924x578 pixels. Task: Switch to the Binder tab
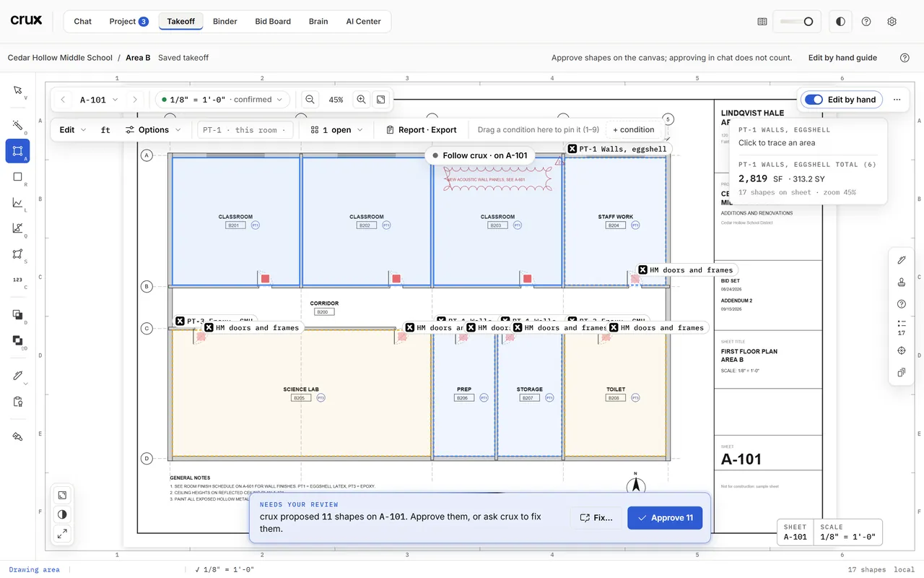(225, 22)
